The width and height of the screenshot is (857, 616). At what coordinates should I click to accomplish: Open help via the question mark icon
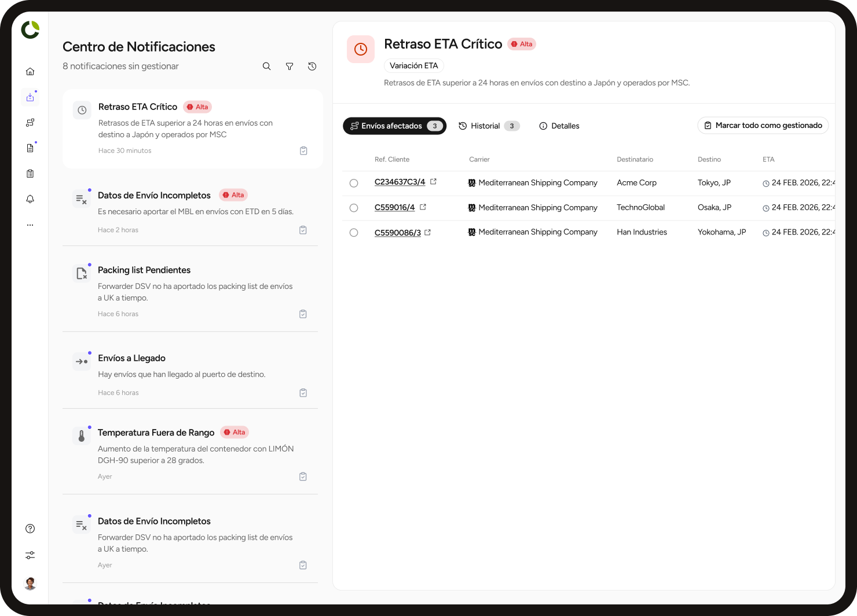pyautogui.click(x=30, y=528)
